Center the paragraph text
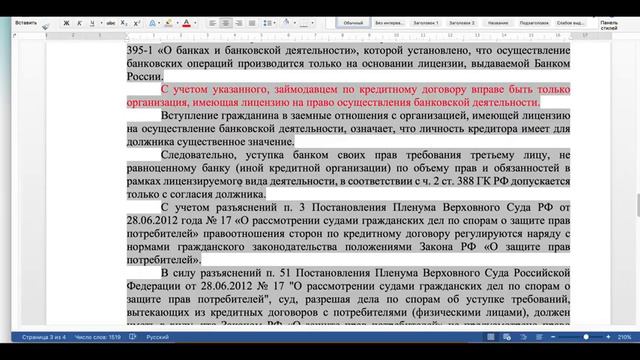Image resolution: width=640 pixels, height=360 pixels. click(x=226, y=23)
